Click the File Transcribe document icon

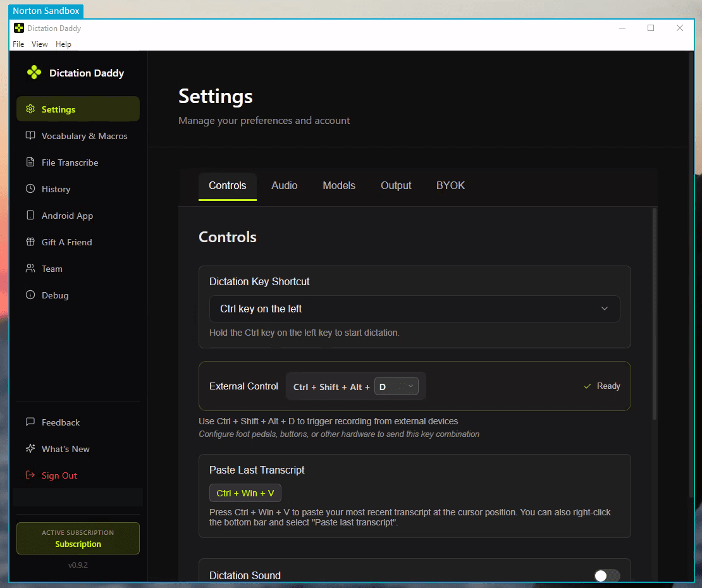point(30,162)
